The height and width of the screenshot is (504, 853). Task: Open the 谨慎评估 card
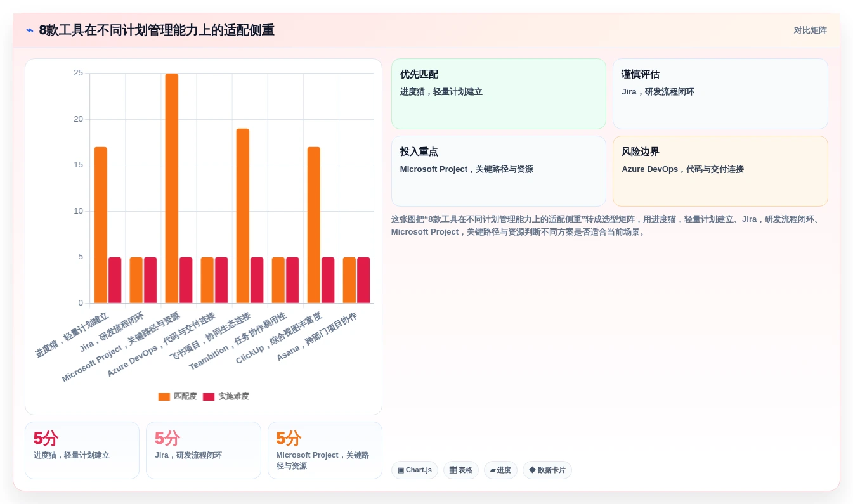(x=720, y=94)
